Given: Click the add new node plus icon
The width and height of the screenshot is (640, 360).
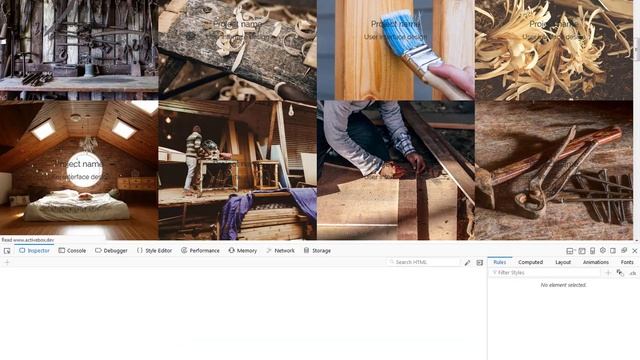Looking at the screenshot, I should point(7,262).
